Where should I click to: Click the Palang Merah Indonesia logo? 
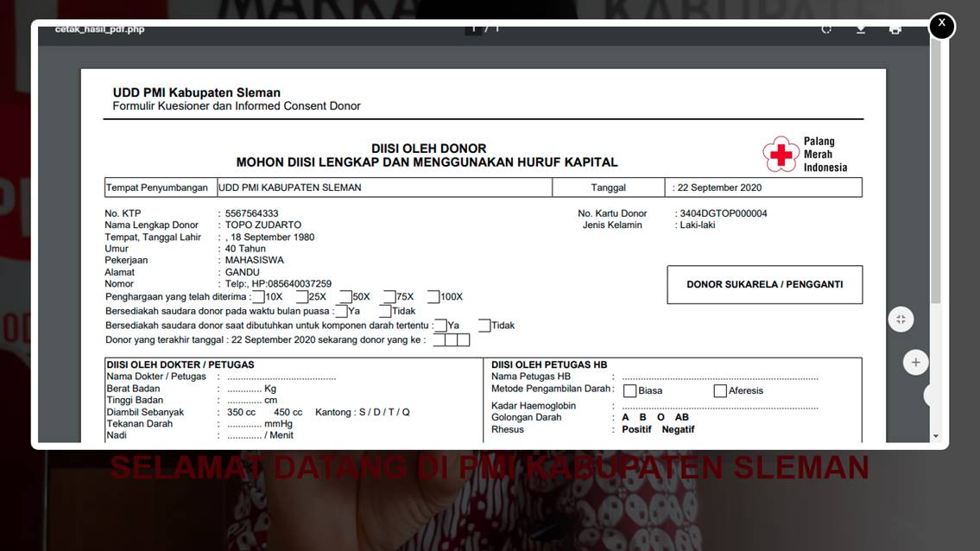pyautogui.click(x=805, y=155)
